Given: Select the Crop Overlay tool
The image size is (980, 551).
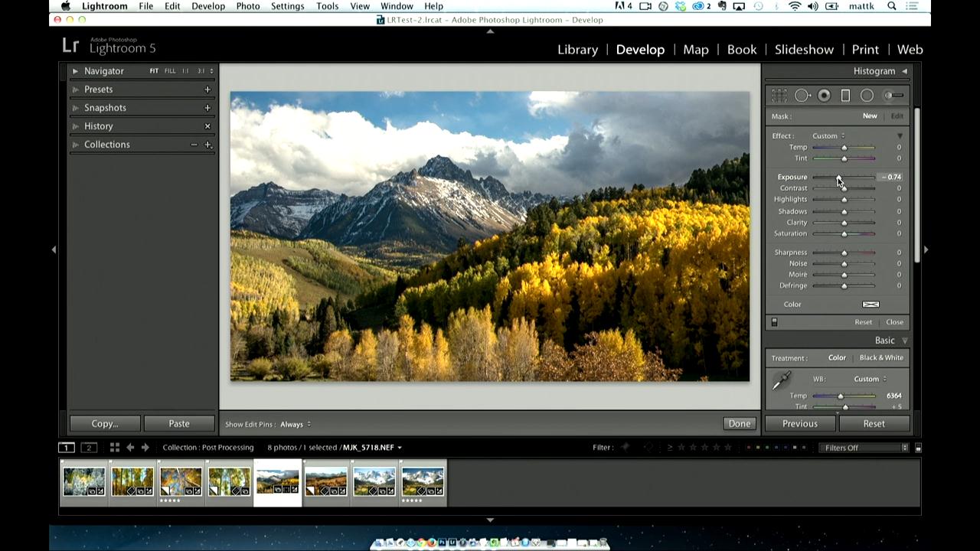Looking at the screenshot, I should click(779, 96).
